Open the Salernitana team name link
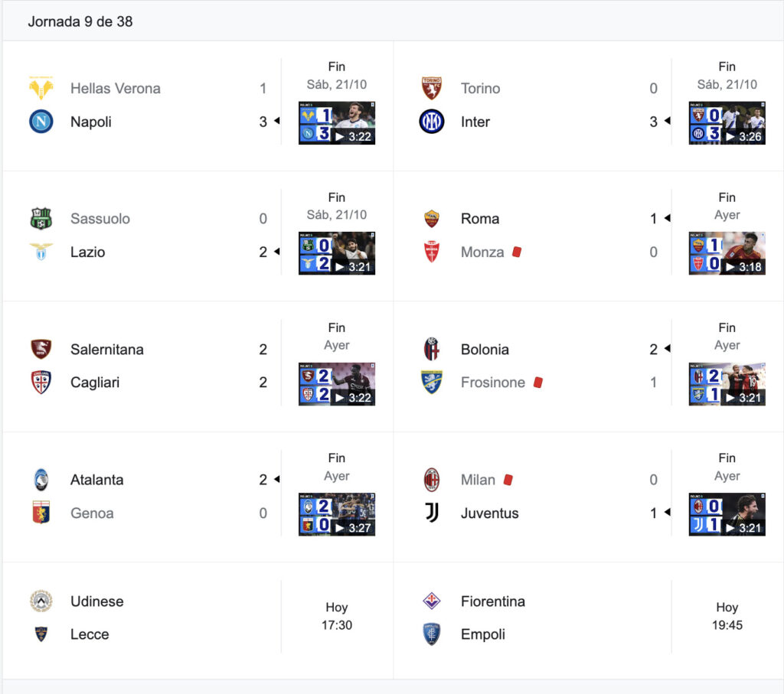Screen dimensions: 784x694 [107, 349]
